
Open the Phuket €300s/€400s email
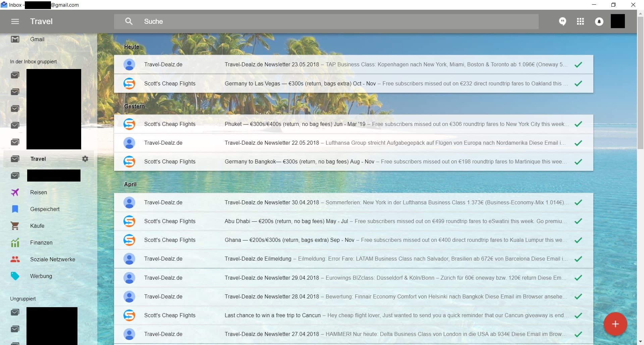pyautogui.click(x=354, y=124)
